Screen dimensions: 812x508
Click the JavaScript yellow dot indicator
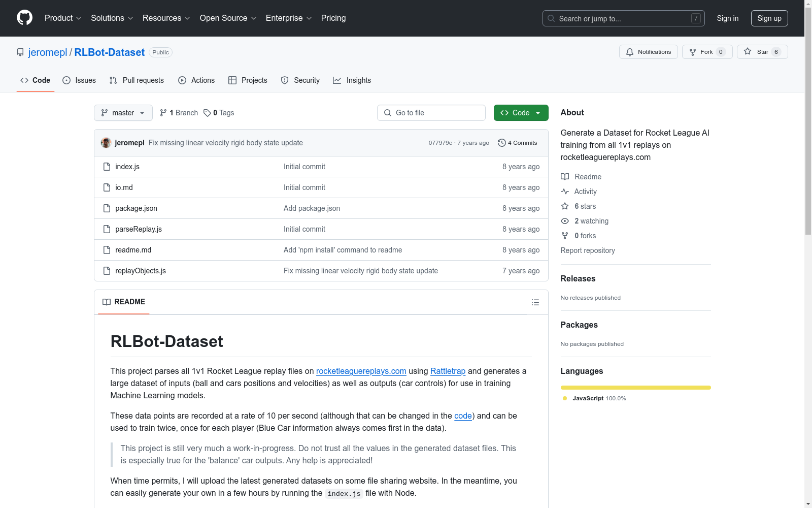565,398
